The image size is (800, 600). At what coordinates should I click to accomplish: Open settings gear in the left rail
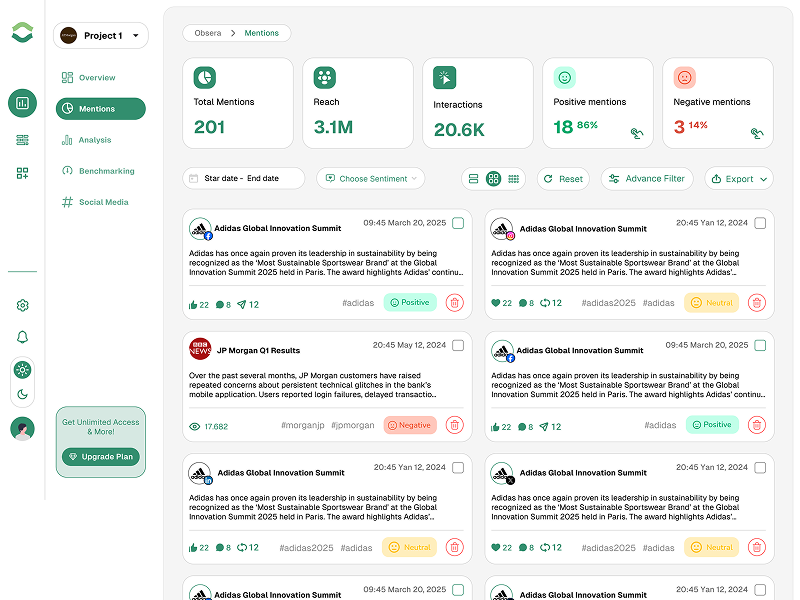click(x=22, y=305)
